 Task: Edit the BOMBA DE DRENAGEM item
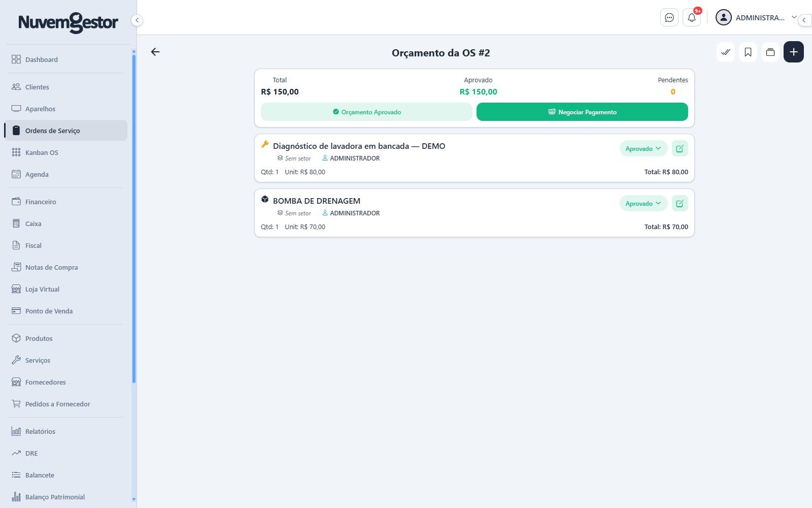(680, 203)
